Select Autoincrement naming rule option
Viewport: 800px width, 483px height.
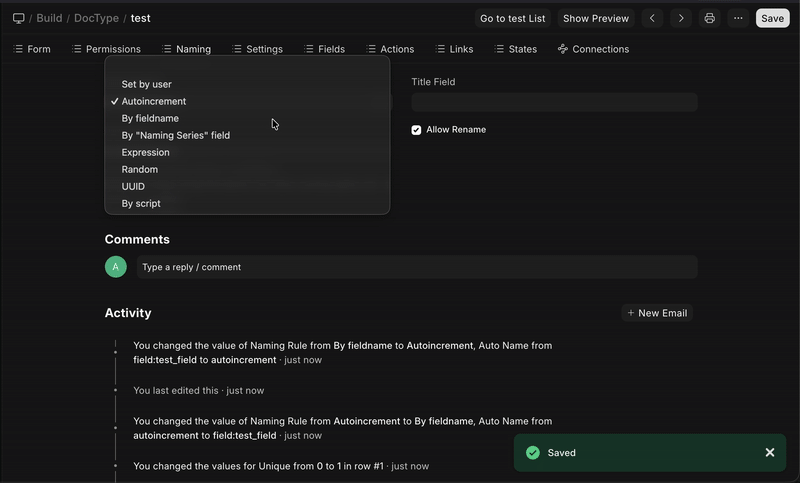(x=154, y=101)
